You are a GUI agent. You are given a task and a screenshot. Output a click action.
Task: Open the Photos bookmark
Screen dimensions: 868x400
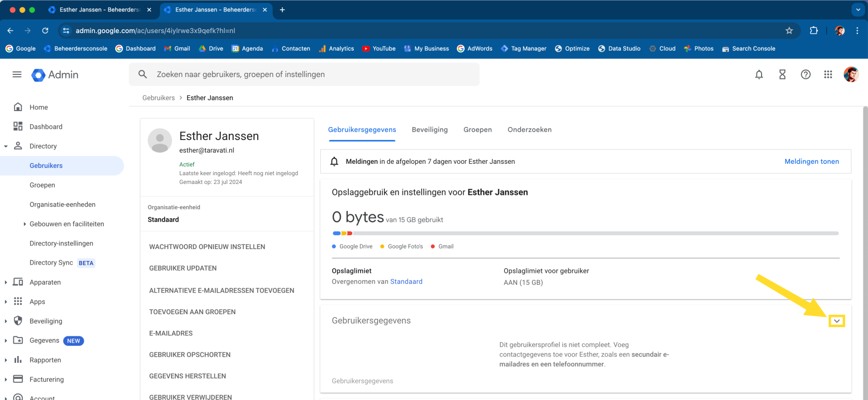[699, 49]
